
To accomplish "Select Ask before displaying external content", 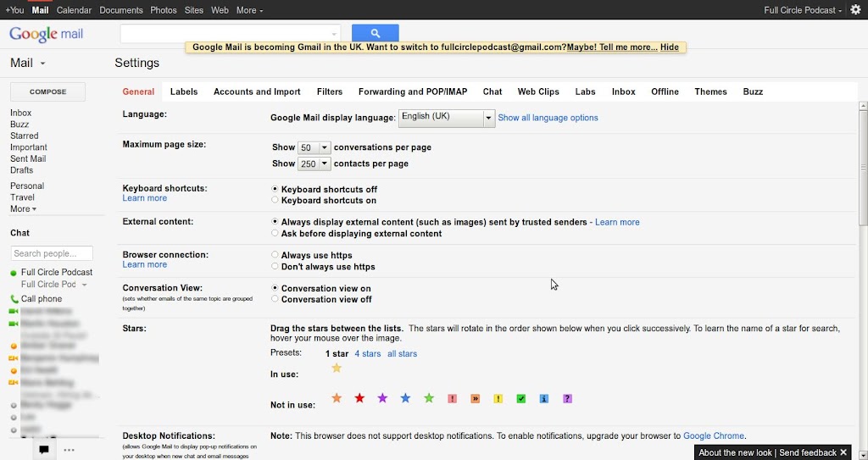I will point(275,233).
